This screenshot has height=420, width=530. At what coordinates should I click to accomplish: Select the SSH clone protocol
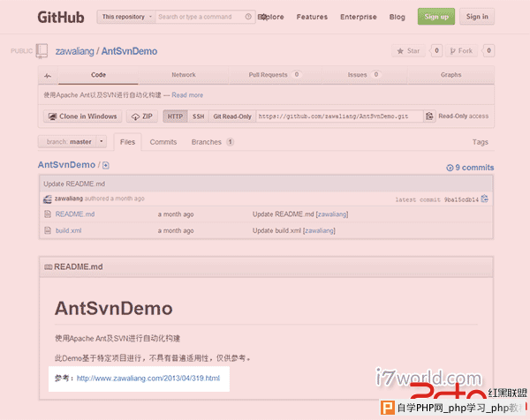point(199,116)
